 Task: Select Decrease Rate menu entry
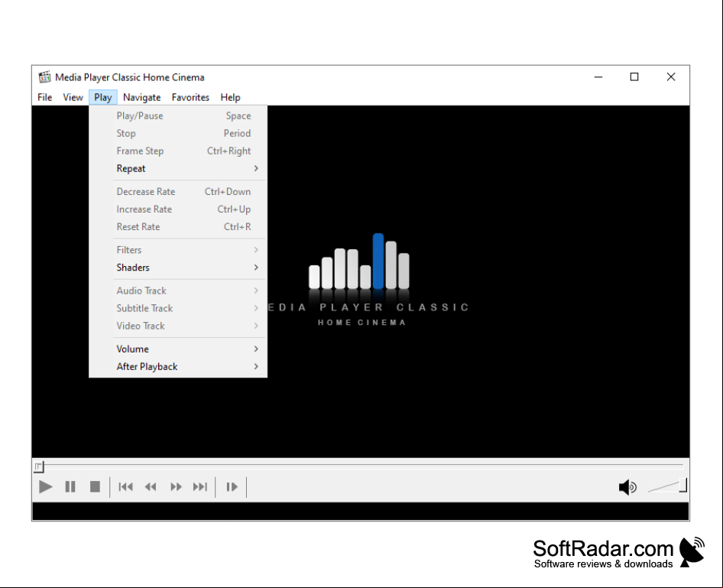coord(178,191)
